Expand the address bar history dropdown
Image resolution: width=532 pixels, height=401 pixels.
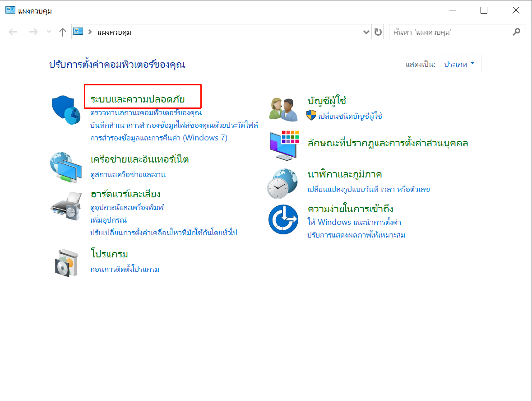click(366, 32)
